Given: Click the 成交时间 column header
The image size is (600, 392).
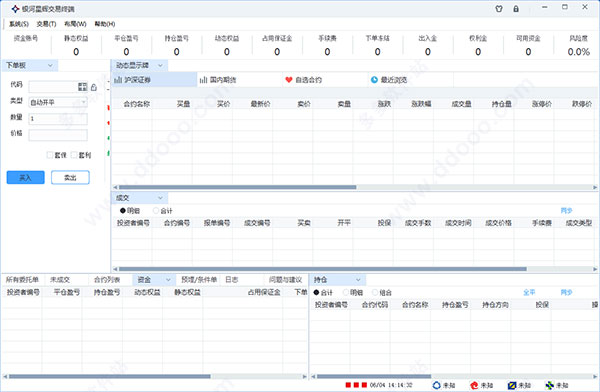Looking at the screenshot, I should [x=458, y=223].
